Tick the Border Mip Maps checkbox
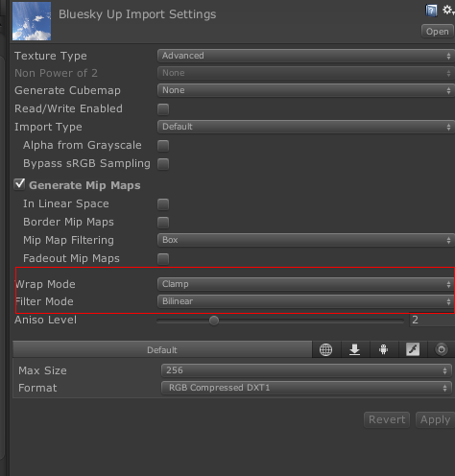 [x=163, y=223]
